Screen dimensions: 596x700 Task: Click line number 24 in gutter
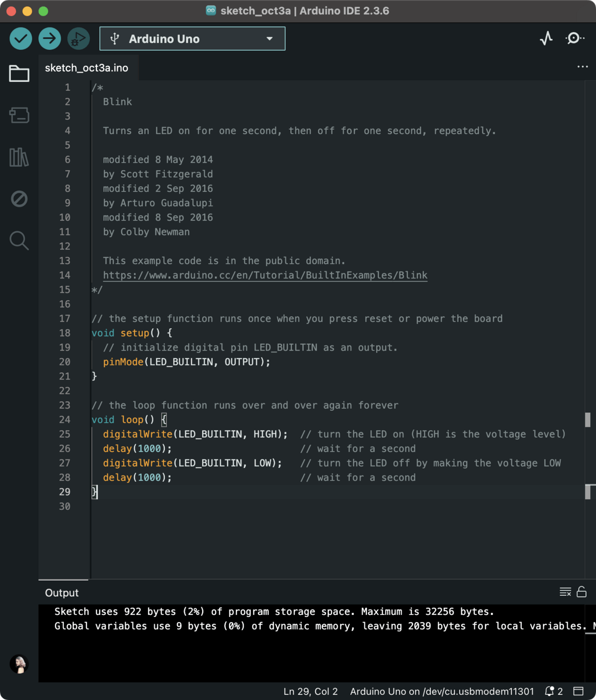pyautogui.click(x=64, y=419)
